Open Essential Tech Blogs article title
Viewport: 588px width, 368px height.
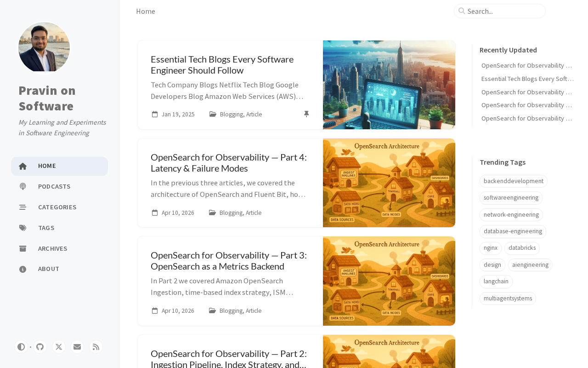[222, 65]
